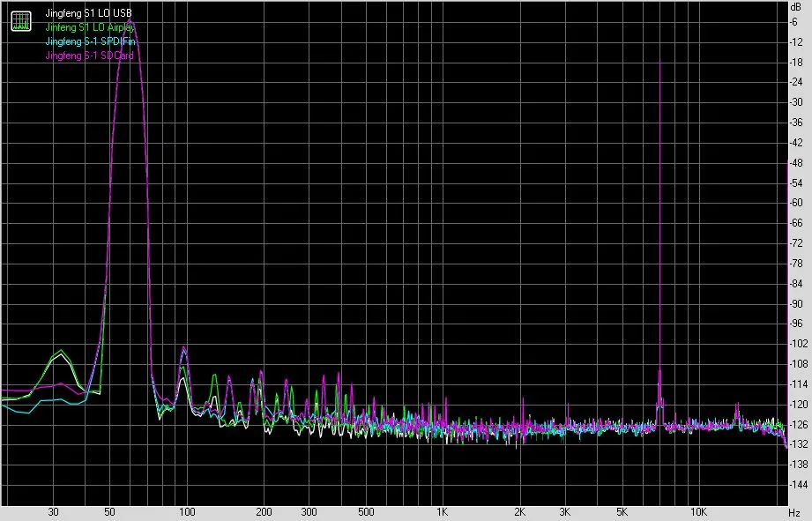Click the 5K frequency axis label
Viewport: 812px width, 521px height.
622,512
